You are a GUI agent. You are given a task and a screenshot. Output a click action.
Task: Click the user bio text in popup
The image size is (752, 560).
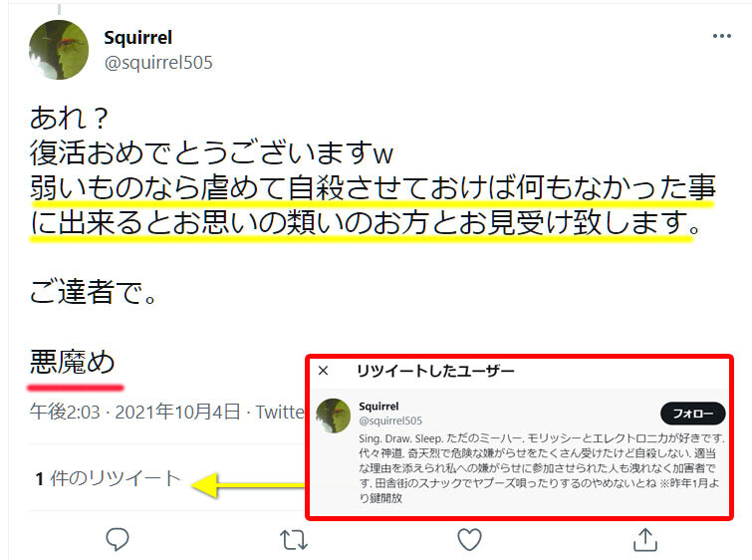tap(541, 468)
